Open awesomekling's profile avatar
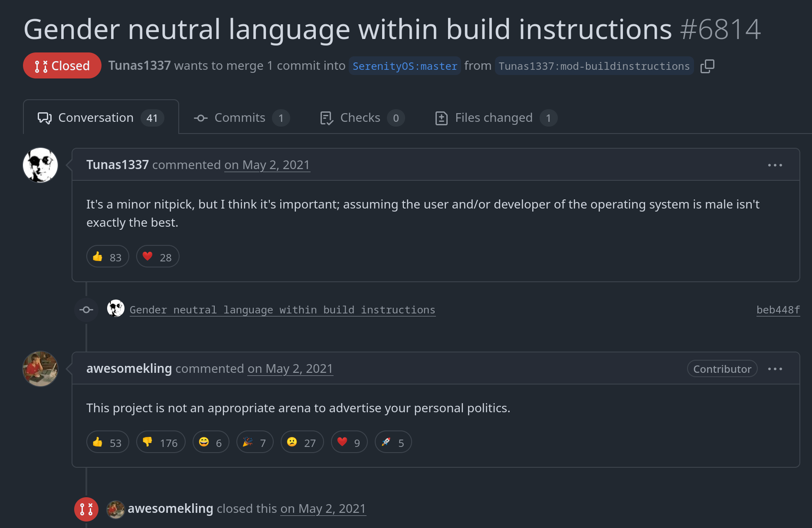812x528 pixels. coord(40,369)
